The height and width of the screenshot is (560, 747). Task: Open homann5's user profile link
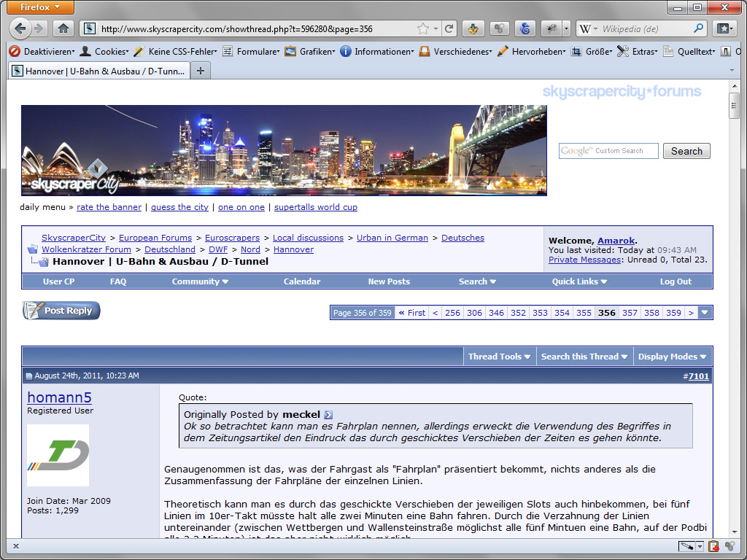point(60,397)
